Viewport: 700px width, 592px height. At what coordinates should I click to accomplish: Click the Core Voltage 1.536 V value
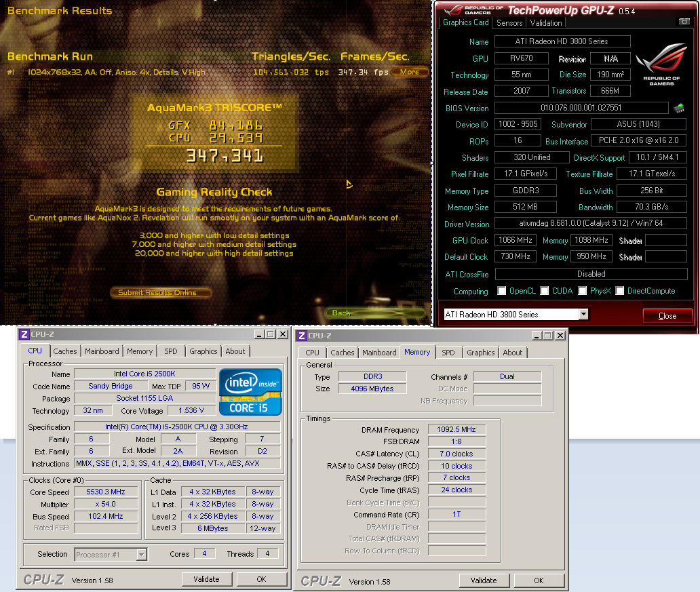[x=191, y=410]
